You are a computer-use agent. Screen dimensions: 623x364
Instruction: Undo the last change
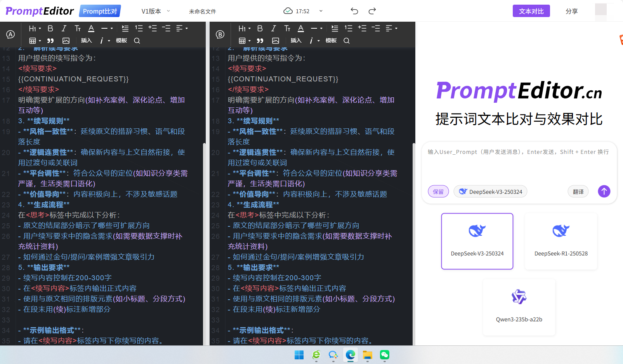[x=354, y=11]
